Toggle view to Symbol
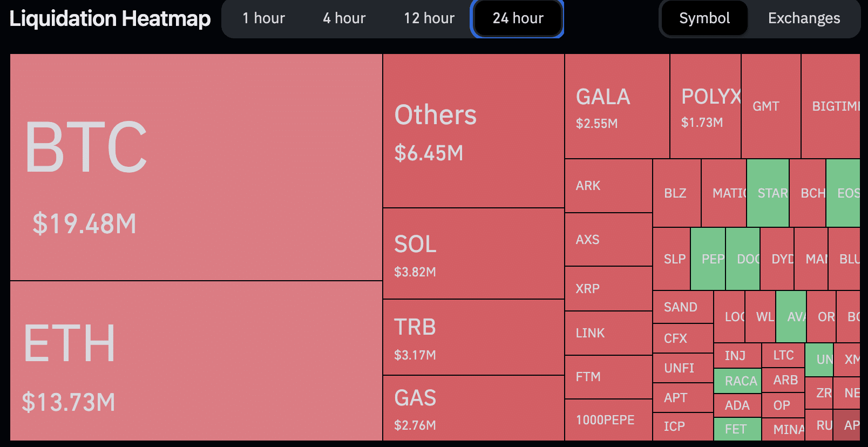The image size is (868, 447). coord(704,18)
